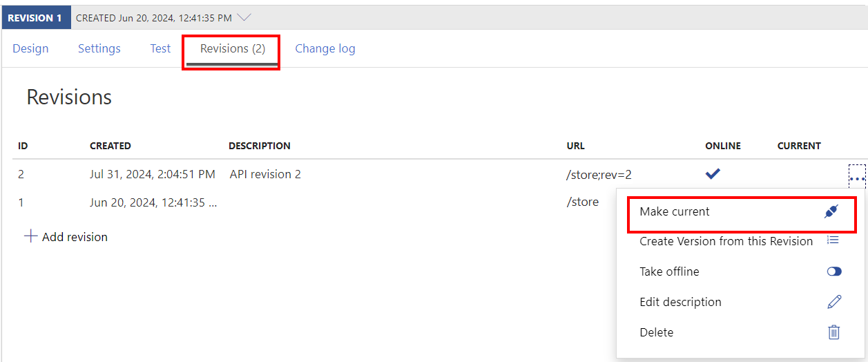
Task: Select the API revision 2 row description
Action: 265,174
